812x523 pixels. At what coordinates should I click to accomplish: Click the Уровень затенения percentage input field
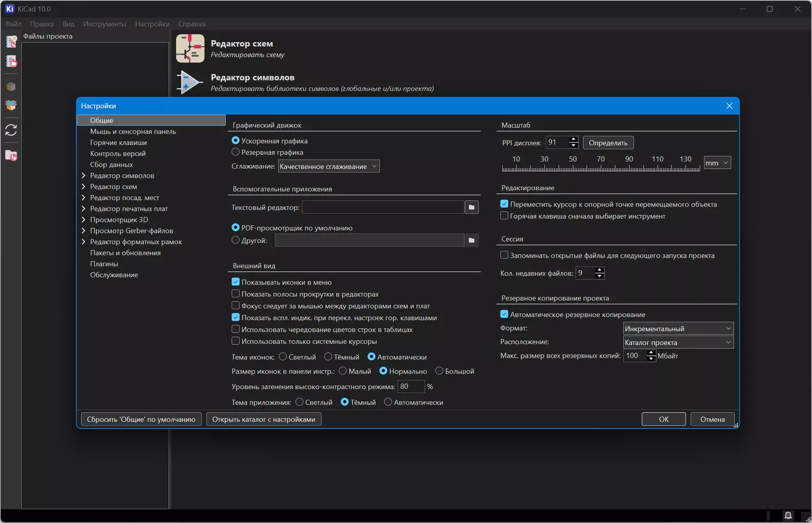(411, 386)
